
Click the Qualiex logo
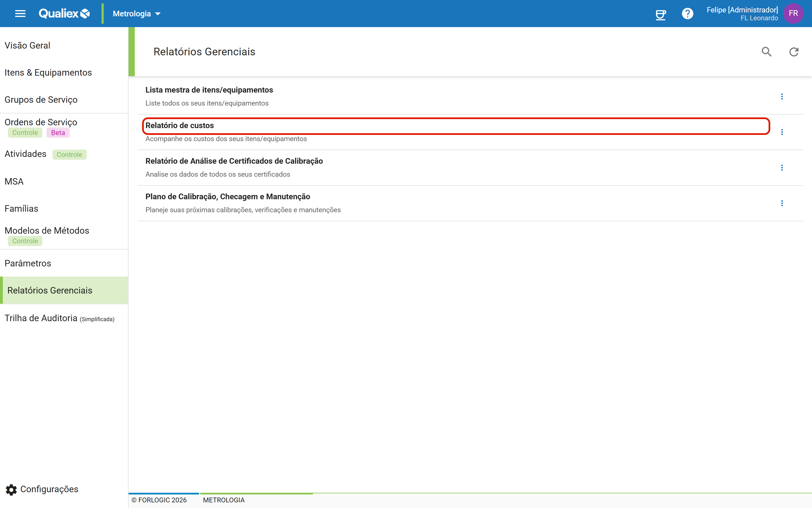pyautogui.click(x=64, y=14)
